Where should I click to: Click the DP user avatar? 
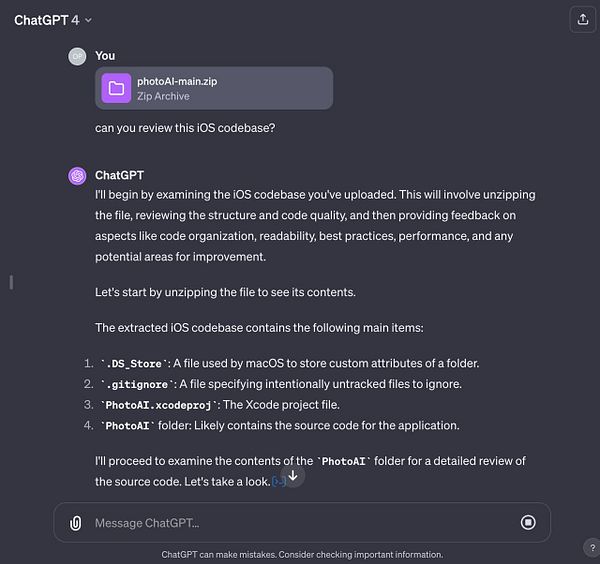77,57
